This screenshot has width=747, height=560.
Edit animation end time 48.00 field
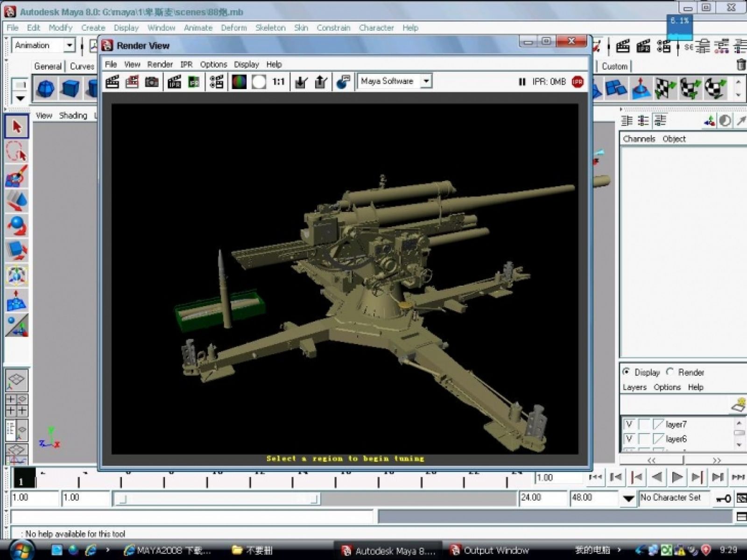(x=593, y=498)
